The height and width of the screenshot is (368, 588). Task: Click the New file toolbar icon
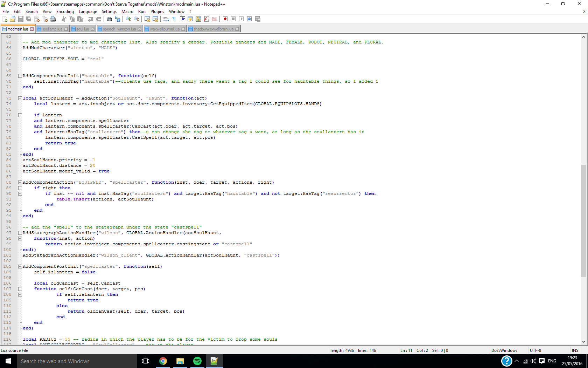coord(5,19)
